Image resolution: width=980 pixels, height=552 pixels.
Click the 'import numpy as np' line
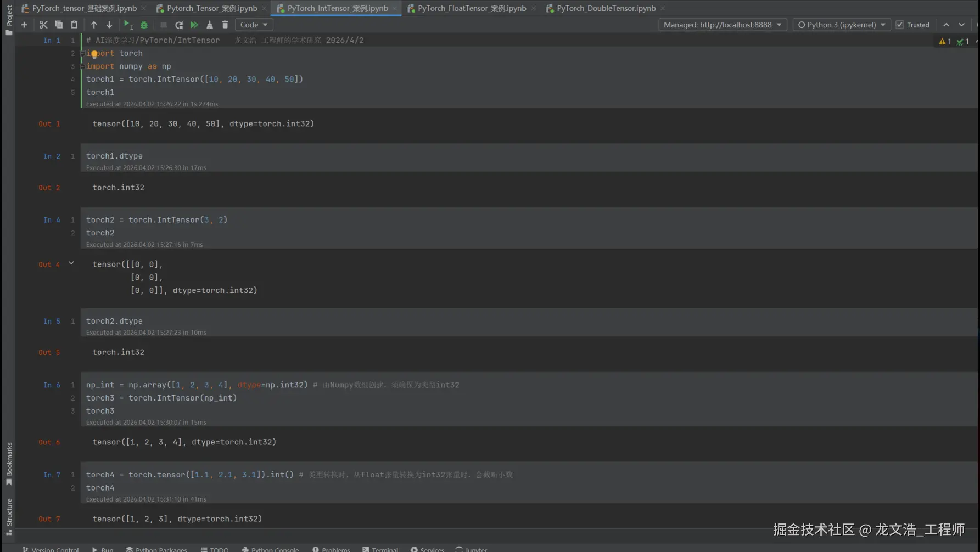128,66
